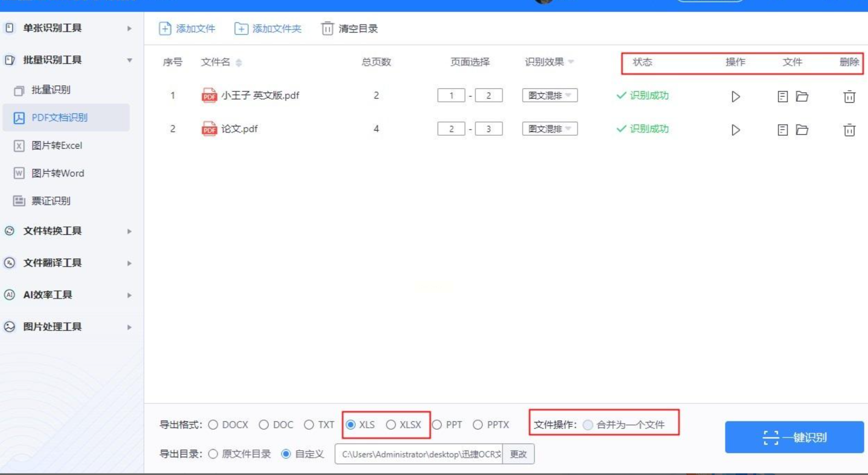Click 添加文件夹 add folder icon
The width and height of the screenshot is (868, 475).
(x=241, y=29)
